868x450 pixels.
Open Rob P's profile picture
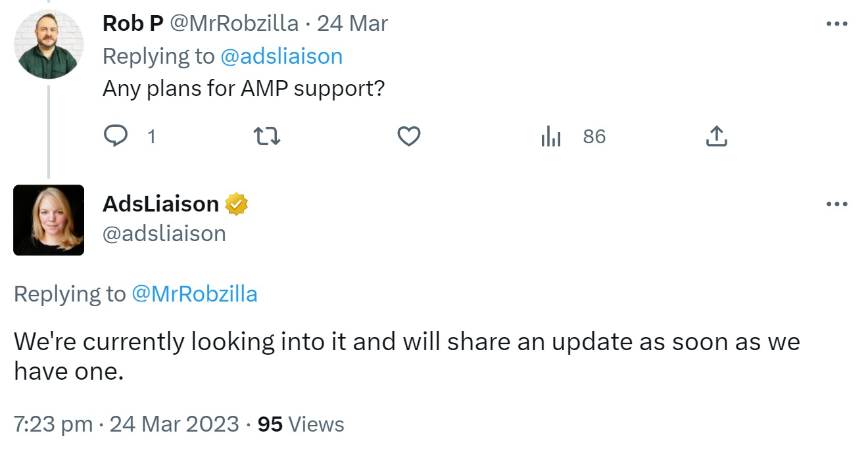(x=49, y=44)
